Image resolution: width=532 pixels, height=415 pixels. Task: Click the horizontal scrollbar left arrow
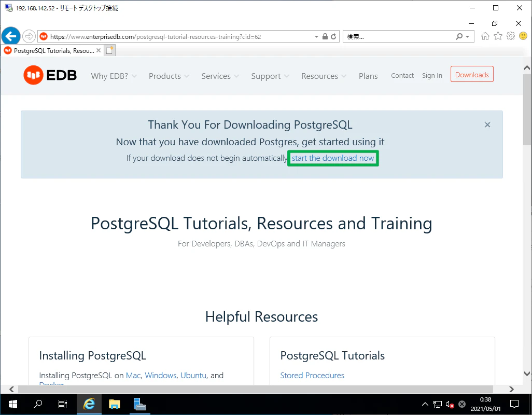click(x=11, y=389)
